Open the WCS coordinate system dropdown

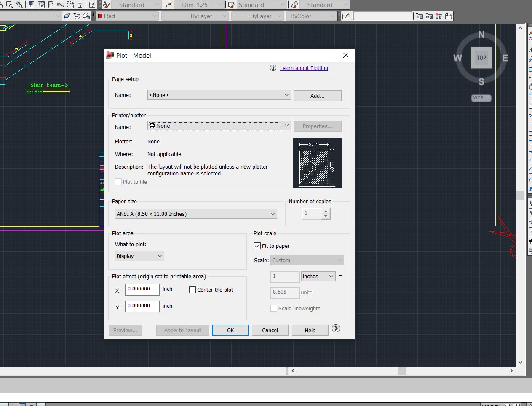[x=481, y=98]
